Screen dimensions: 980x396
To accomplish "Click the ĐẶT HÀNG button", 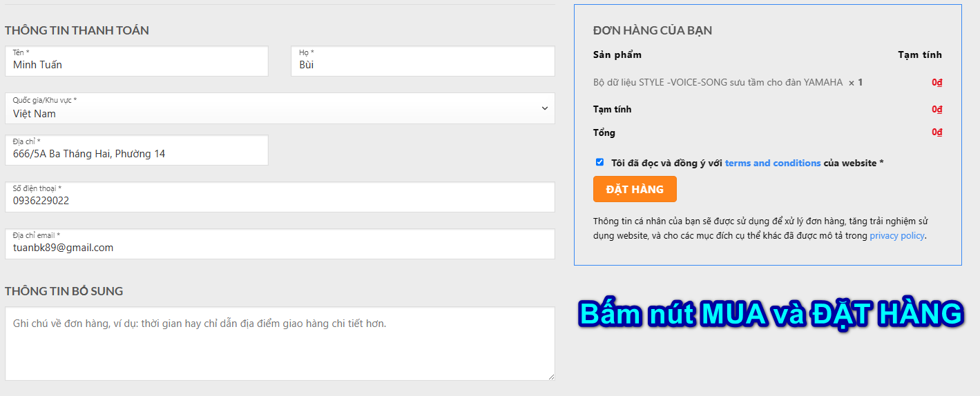I will [x=635, y=189].
